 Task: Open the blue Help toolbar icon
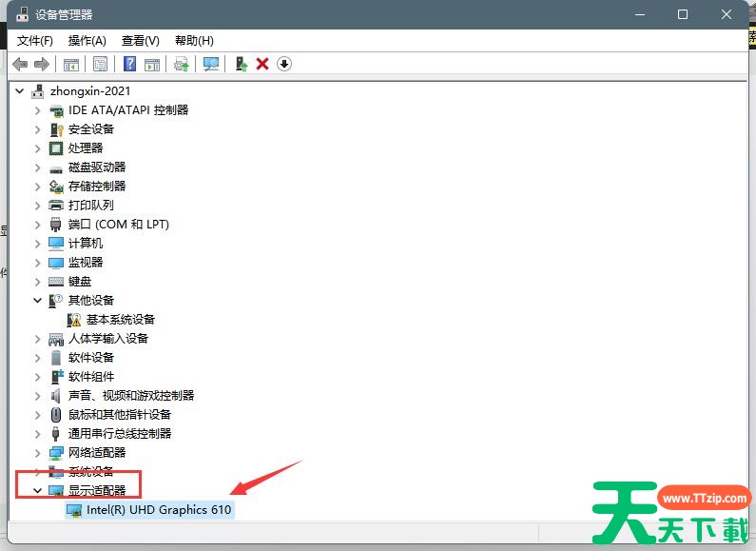(129, 64)
